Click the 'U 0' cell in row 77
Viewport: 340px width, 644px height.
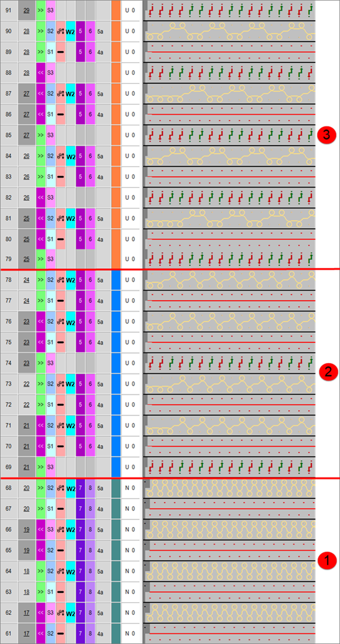[x=130, y=301]
